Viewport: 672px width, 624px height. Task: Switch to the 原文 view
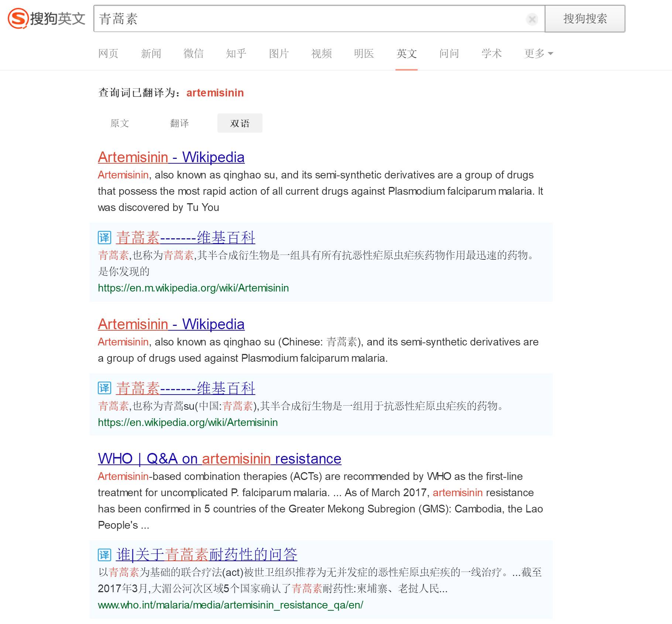(x=120, y=123)
